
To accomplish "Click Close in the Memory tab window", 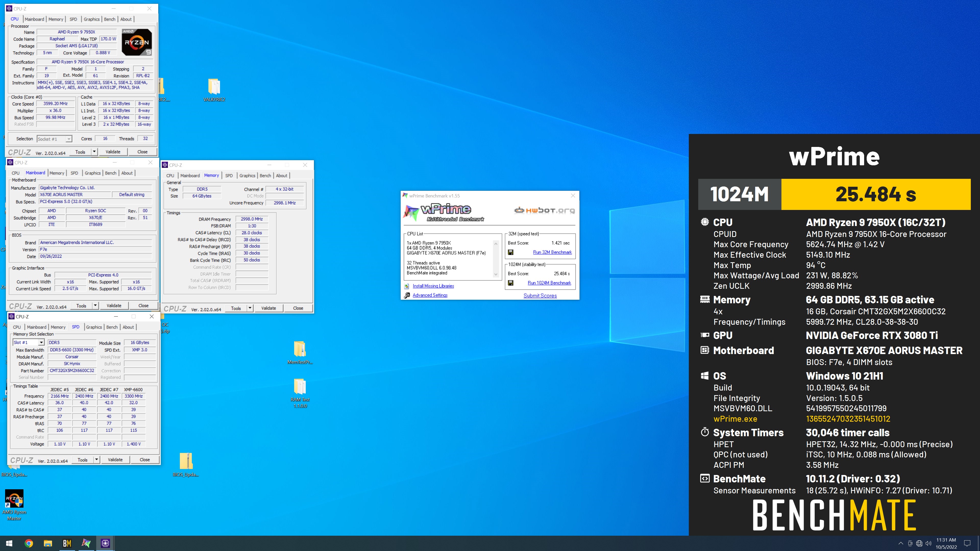I will pos(298,308).
